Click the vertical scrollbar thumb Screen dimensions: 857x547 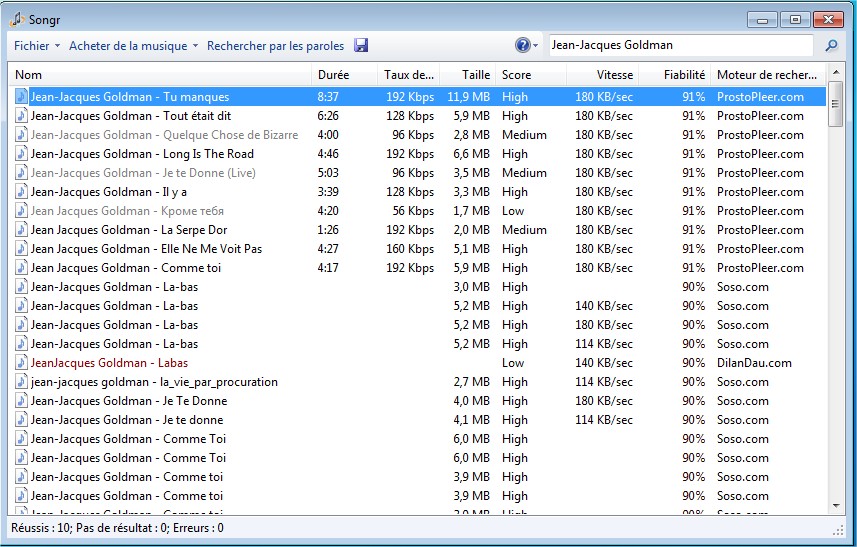point(836,104)
